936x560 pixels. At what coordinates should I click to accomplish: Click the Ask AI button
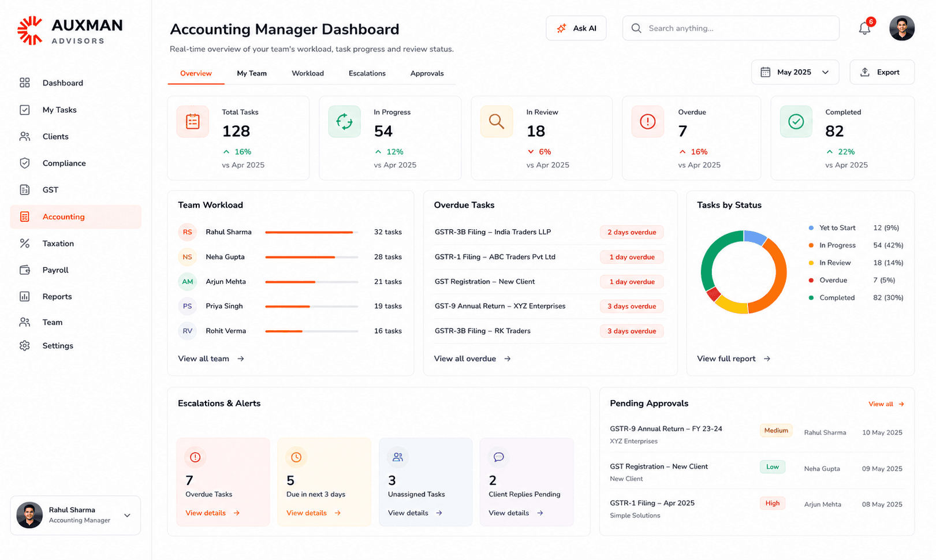(576, 28)
